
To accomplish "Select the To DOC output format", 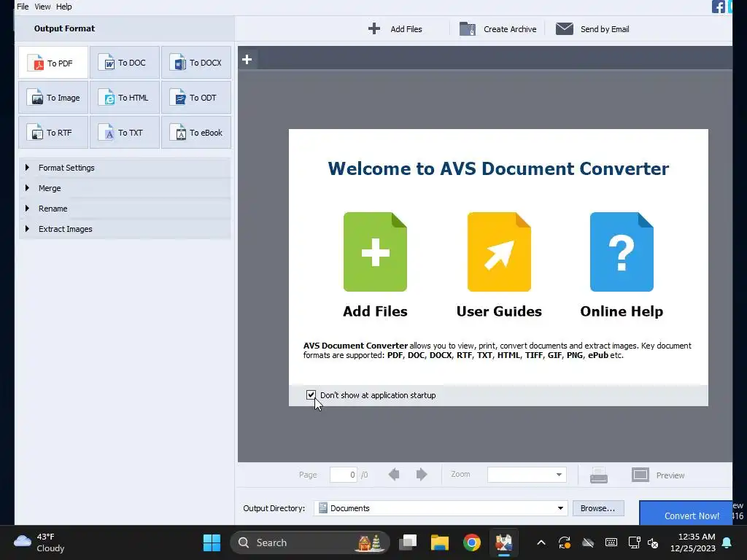I will (125, 63).
